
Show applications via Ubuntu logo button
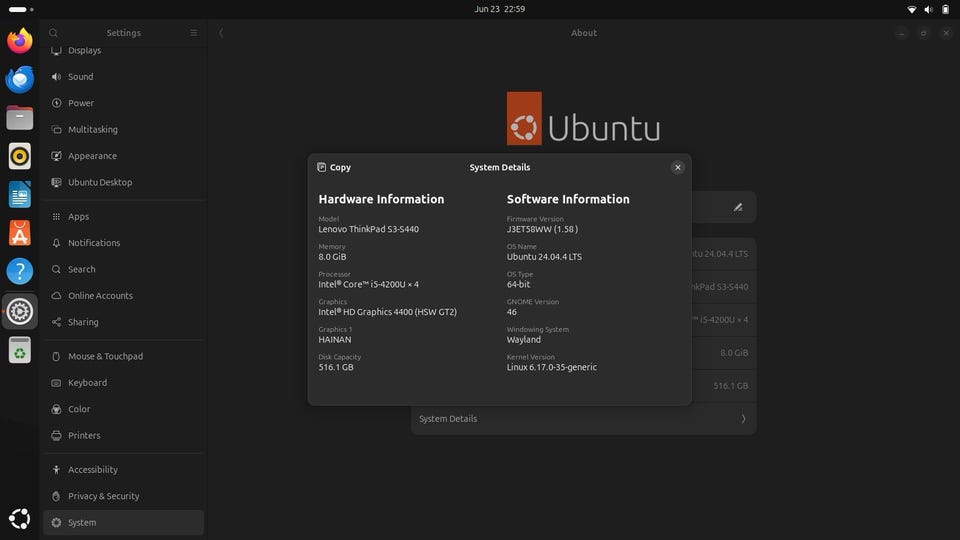tap(20, 519)
